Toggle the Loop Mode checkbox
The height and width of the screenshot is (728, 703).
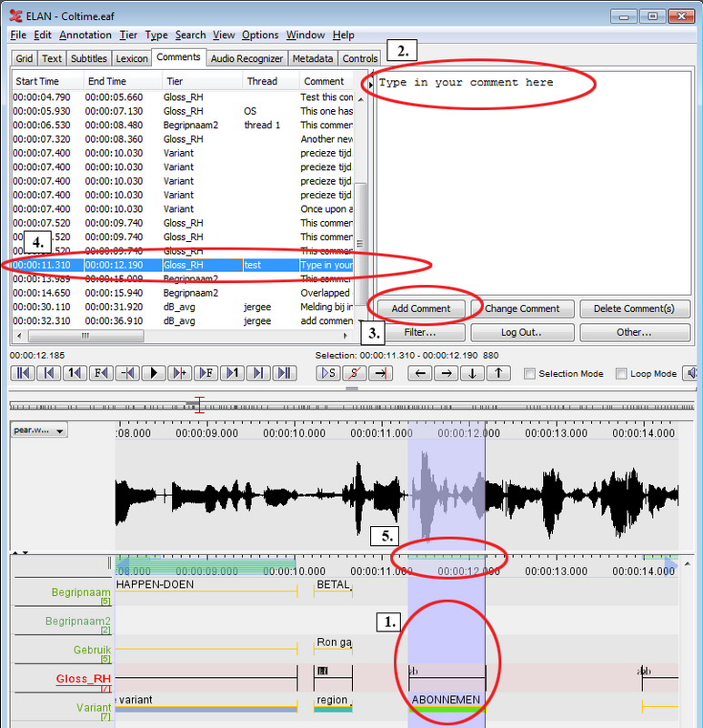(622, 374)
